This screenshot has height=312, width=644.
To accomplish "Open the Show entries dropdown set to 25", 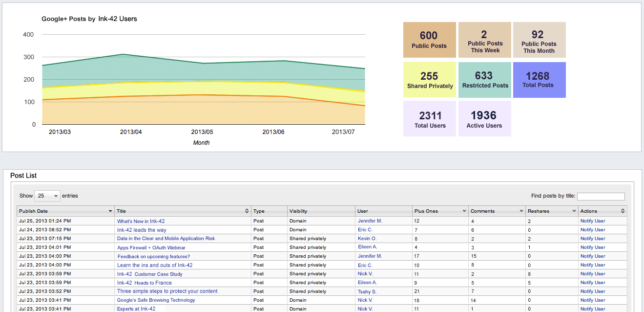I will click(x=48, y=196).
